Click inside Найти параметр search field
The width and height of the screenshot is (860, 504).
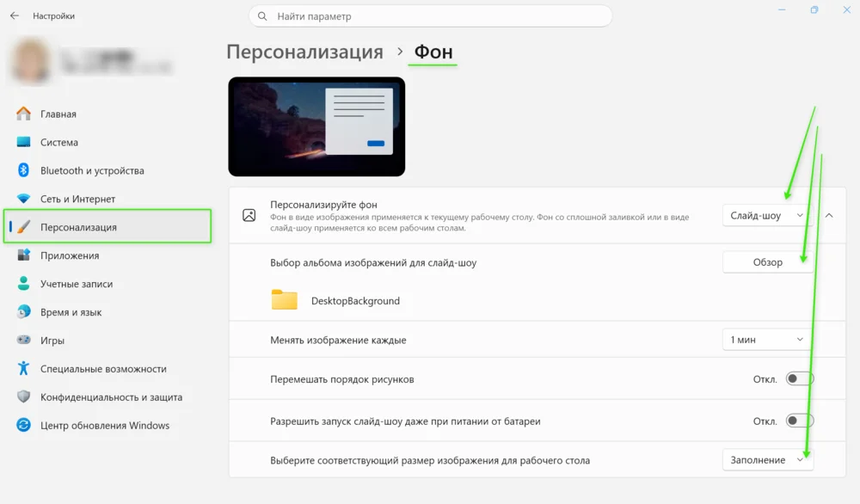[x=431, y=16]
